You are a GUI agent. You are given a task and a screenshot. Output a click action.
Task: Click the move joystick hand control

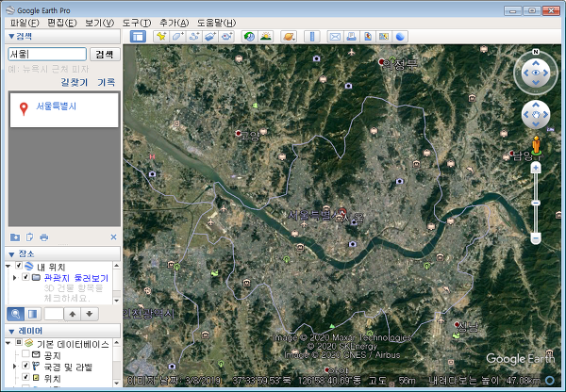536,115
